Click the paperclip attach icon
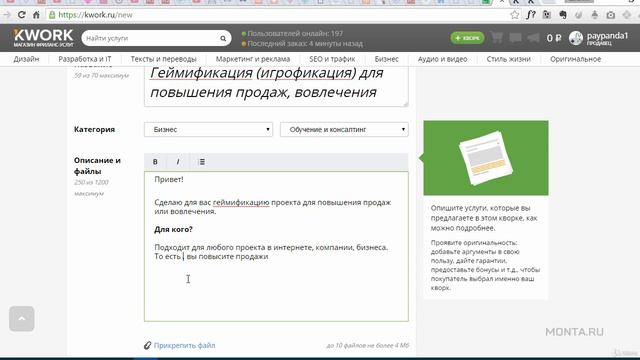 pos(148,345)
